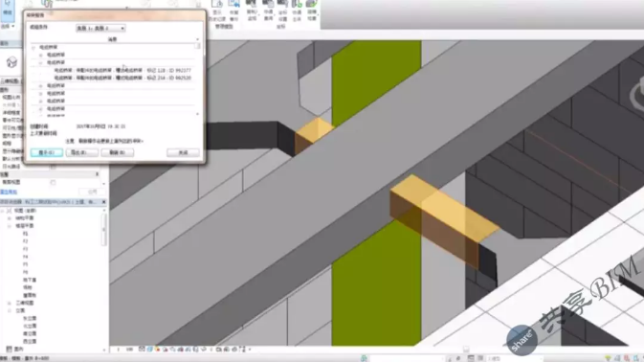
Task: Open the 选择 dropdown under Modify
Action: (x=8, y=26)
